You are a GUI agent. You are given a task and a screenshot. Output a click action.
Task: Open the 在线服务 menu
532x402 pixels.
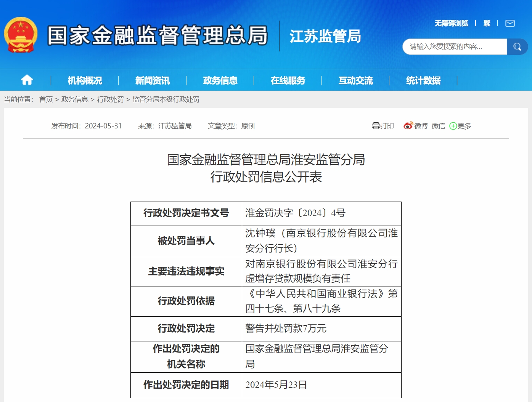coord(288,80)
